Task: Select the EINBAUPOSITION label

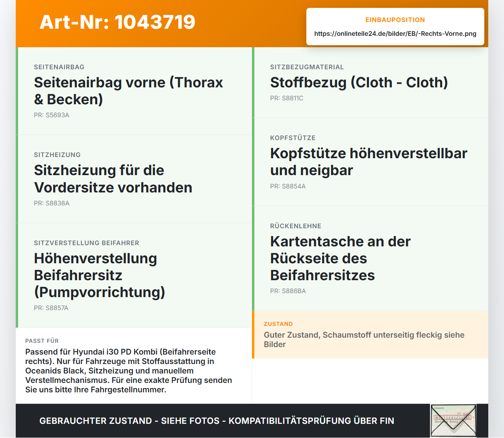Action: [395, 20]
